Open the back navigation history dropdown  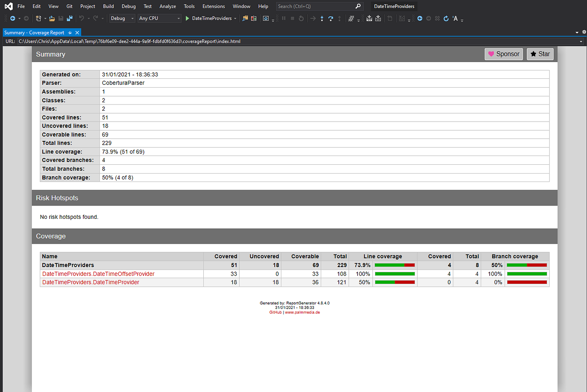point(19,18)
